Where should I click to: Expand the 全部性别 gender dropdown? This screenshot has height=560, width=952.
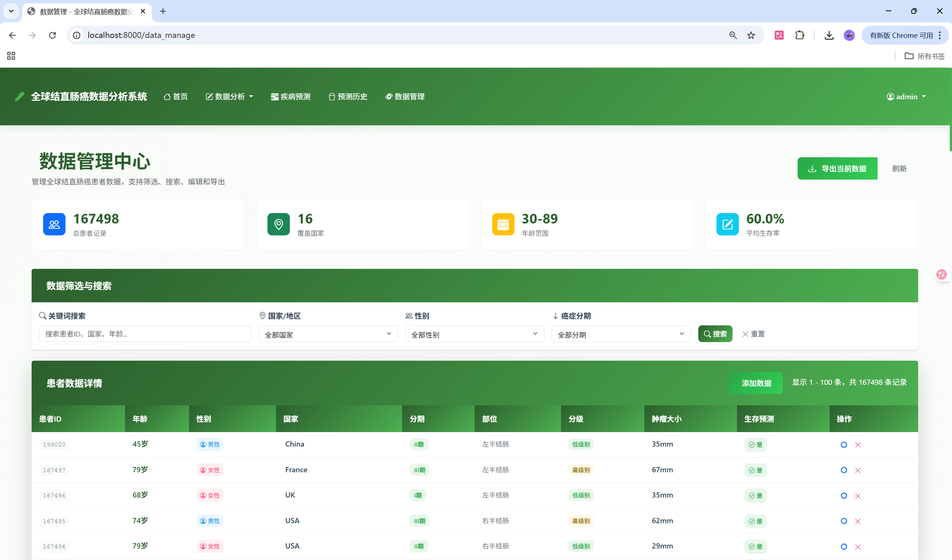[x=474, y=334]
